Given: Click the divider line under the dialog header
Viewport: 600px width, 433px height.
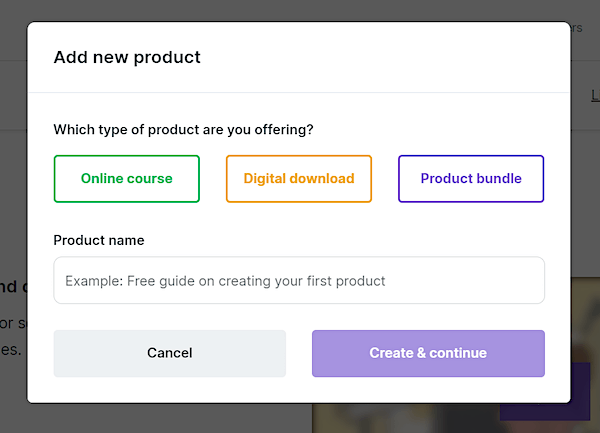Looking at the screenshot, I should 299,92.
